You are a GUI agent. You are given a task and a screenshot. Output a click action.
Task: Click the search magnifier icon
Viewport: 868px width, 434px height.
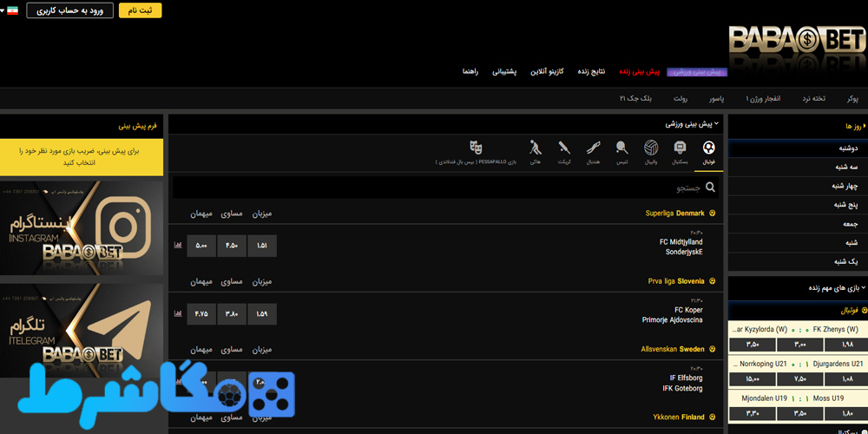click(710, 187)
